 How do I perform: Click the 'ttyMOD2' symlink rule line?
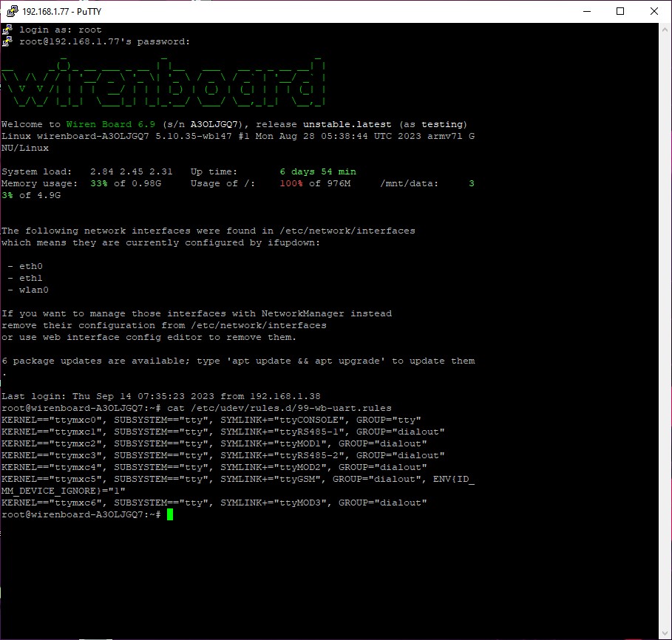click(x=214, y=467)
